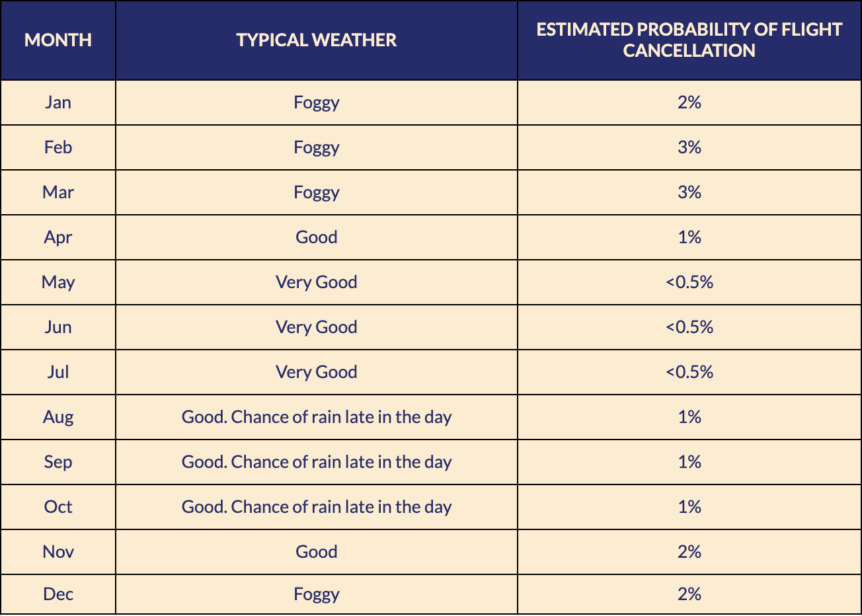The height and width of the screenshot is (616, 862).
Task: Click Very Good weather in the May row
Action: (x=317, y=282)
